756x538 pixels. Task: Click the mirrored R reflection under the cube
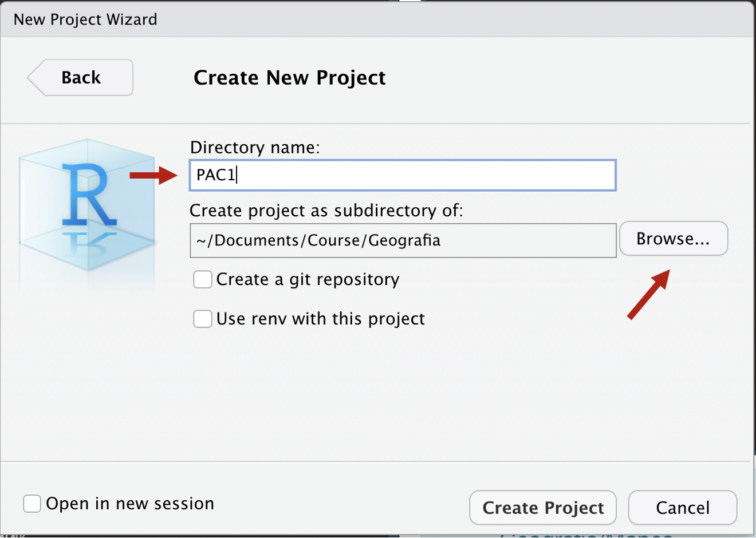tap(89, 244)
